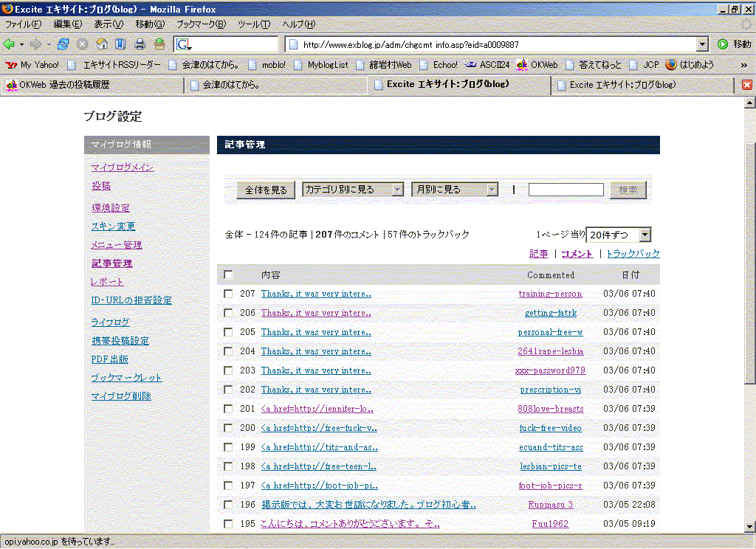This screenshot has width=756, height=549.
Task: Check the box for comment 206
Action: (x=229, y=313)
